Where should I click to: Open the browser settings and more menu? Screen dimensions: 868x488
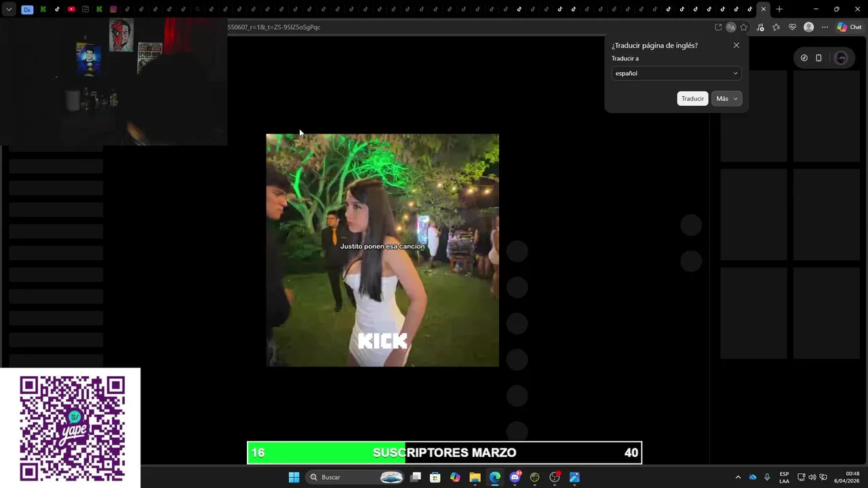point(825,27)
